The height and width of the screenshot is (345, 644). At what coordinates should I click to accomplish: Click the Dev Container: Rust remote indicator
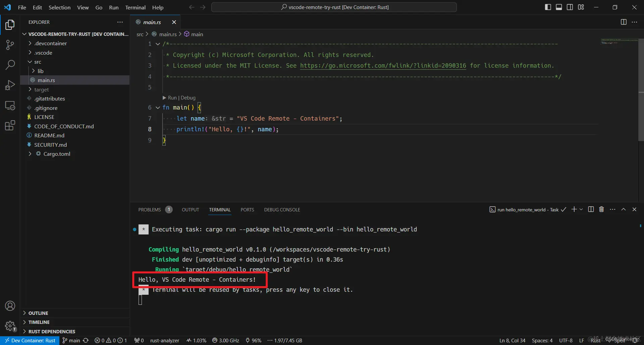(30, 340)
